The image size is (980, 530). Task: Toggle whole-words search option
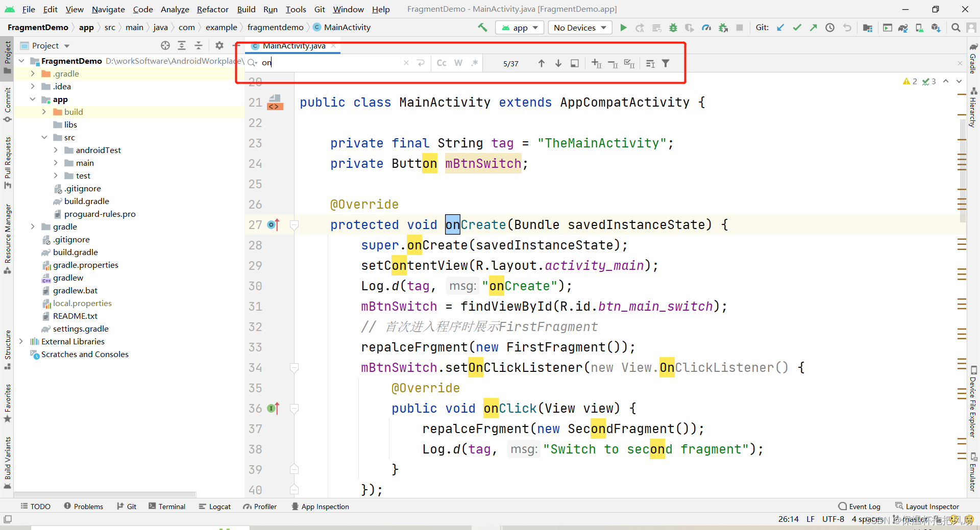tap(458, 63)
